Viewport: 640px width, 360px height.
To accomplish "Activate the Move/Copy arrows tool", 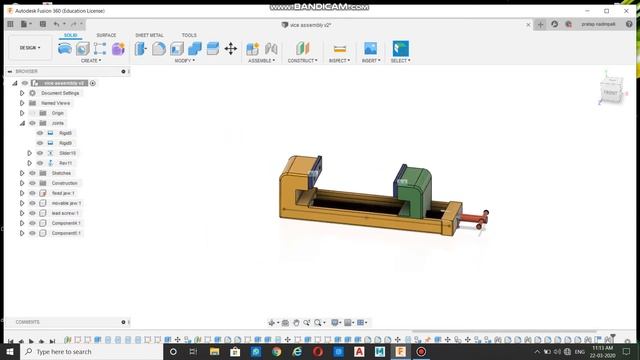I will [x=231, y=49].
